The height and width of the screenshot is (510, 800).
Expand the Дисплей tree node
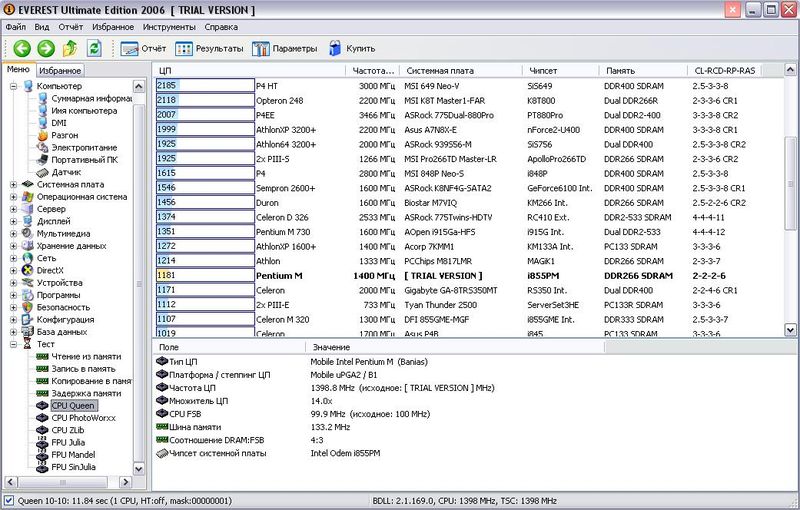point(14,221)
